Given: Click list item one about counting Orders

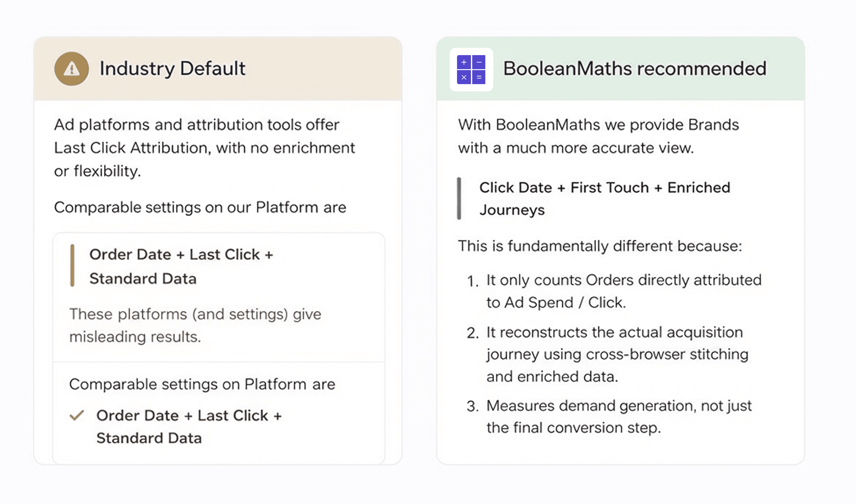Looking at the screenshot, I should click(x=623, y=291).
